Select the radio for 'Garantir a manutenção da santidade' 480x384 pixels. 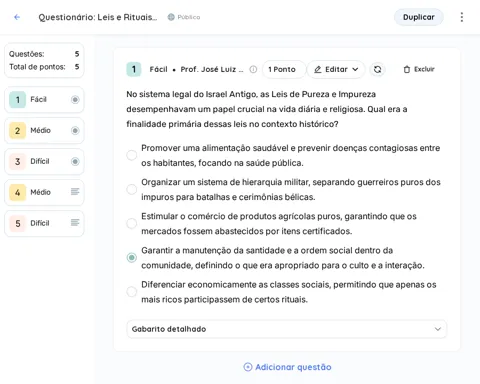point(132,258)
